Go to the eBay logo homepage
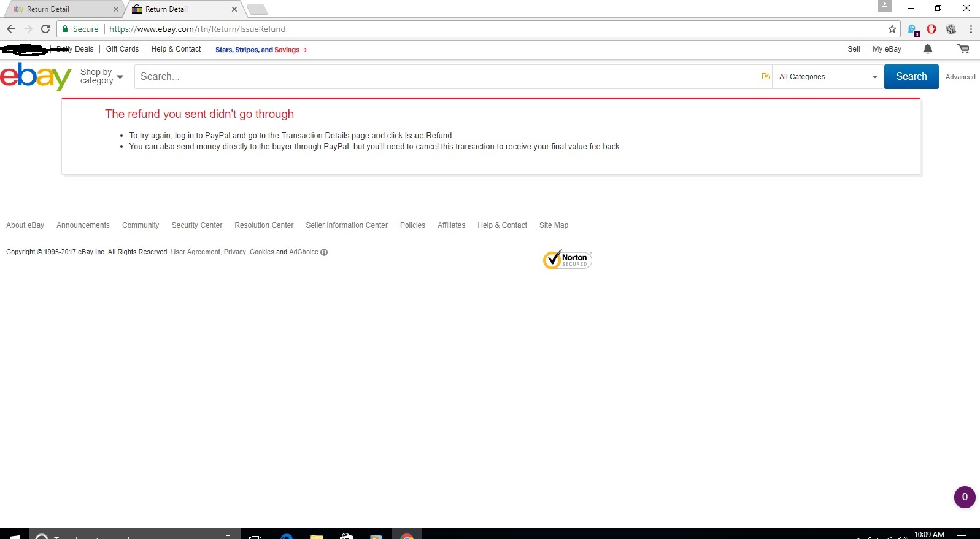The image size is (980, 539). click(x=36, y=77)
